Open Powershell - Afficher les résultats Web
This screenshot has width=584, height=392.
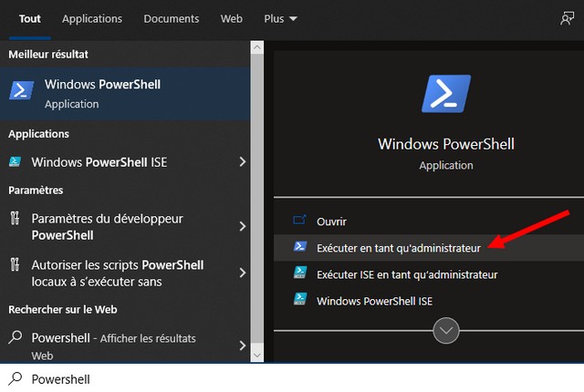pos(125,346)
